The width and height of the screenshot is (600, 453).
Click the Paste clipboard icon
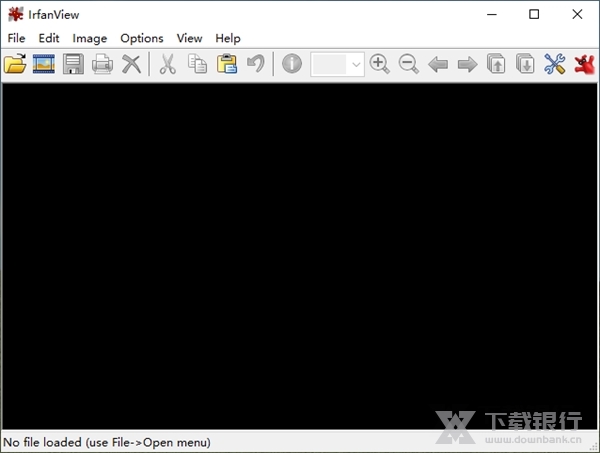click(x=227, y=65)
